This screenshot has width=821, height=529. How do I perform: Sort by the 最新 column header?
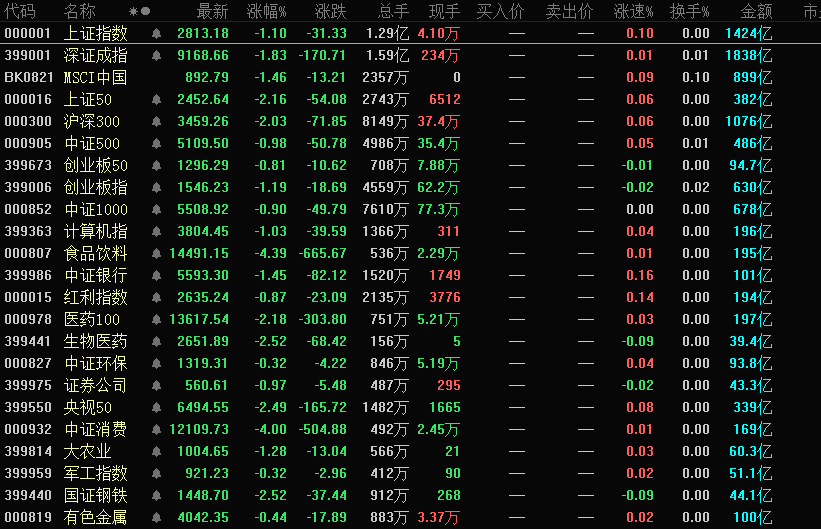(213, 11)
